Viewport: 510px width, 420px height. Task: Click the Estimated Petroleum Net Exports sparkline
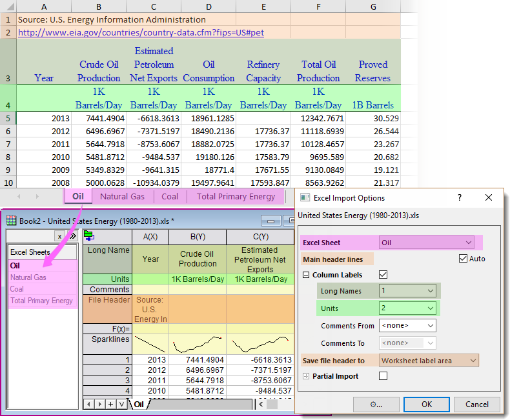[261, 345]
